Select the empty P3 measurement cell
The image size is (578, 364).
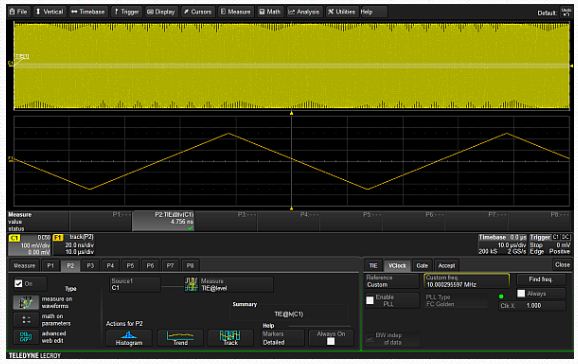[226, 221]
